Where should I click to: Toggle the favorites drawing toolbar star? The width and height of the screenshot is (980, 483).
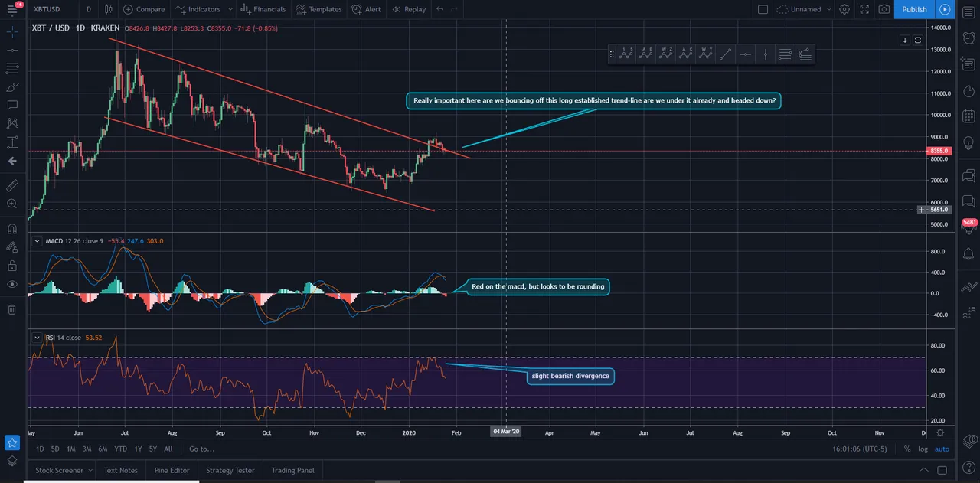pyautogui.click(x=11, y=442)
